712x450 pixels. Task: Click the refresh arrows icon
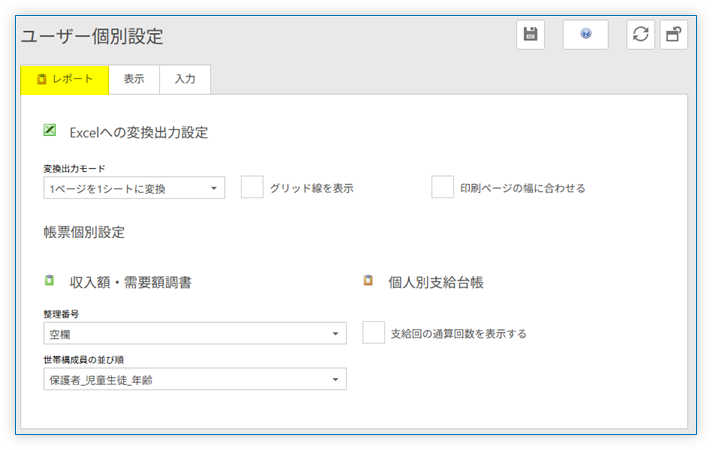[641, 34]
